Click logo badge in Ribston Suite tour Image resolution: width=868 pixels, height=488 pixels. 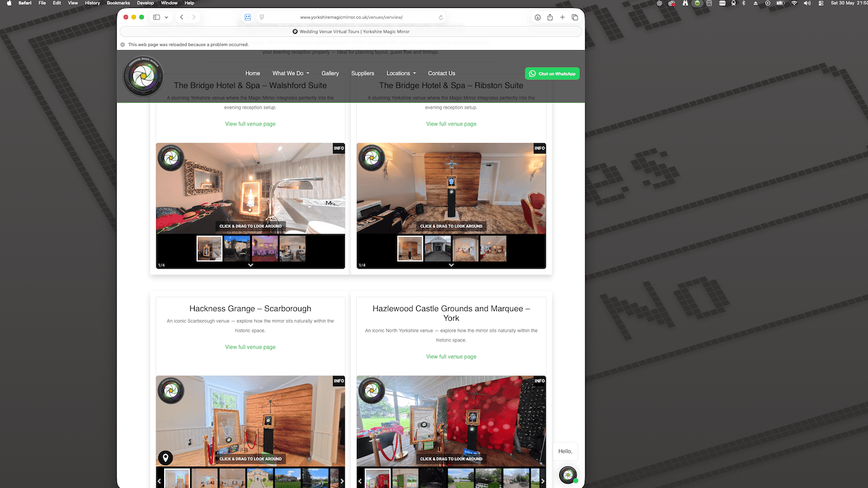(371, 158)
